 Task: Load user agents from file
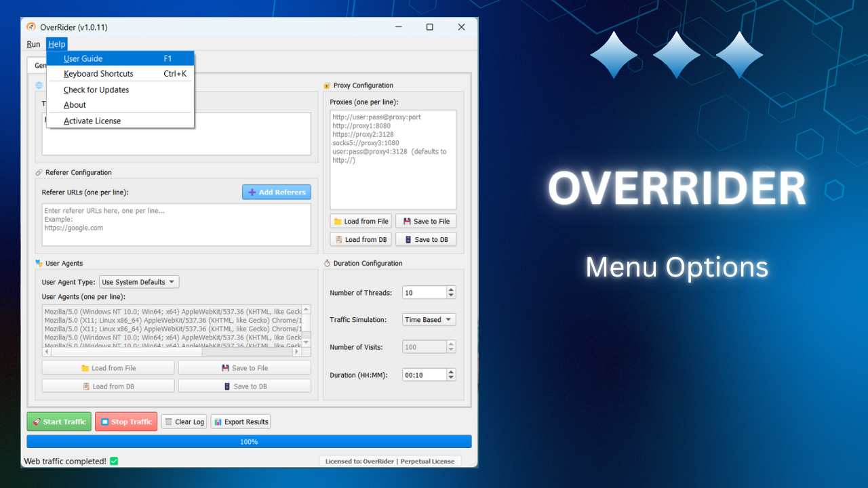108,368
